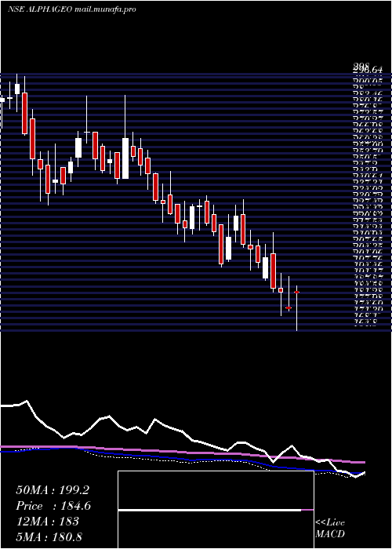The image size is (392, 549).
Task: Click the '12MA : 183' readout
Action: click(x=47, y=522)
